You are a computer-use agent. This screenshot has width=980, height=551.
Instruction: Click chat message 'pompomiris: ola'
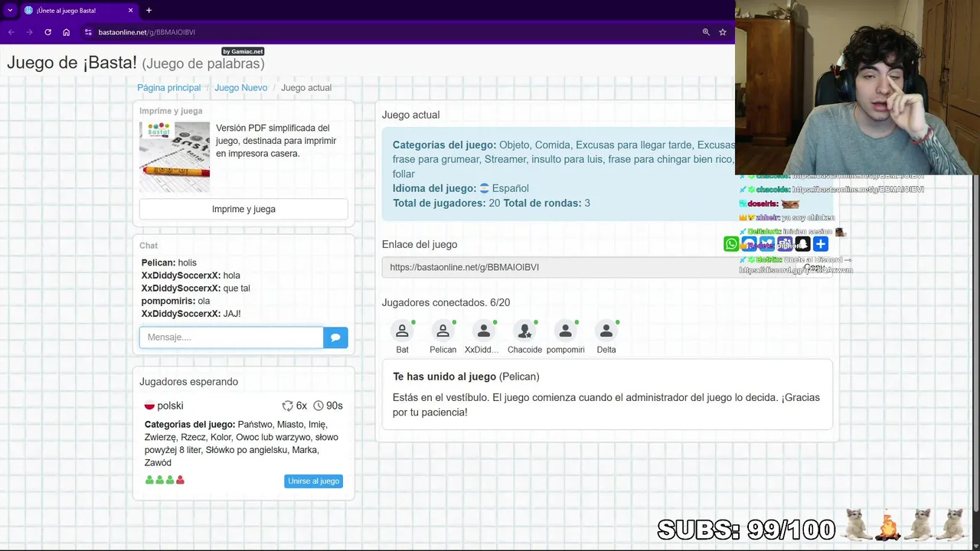pyautogui.click(x=175, y=301)
